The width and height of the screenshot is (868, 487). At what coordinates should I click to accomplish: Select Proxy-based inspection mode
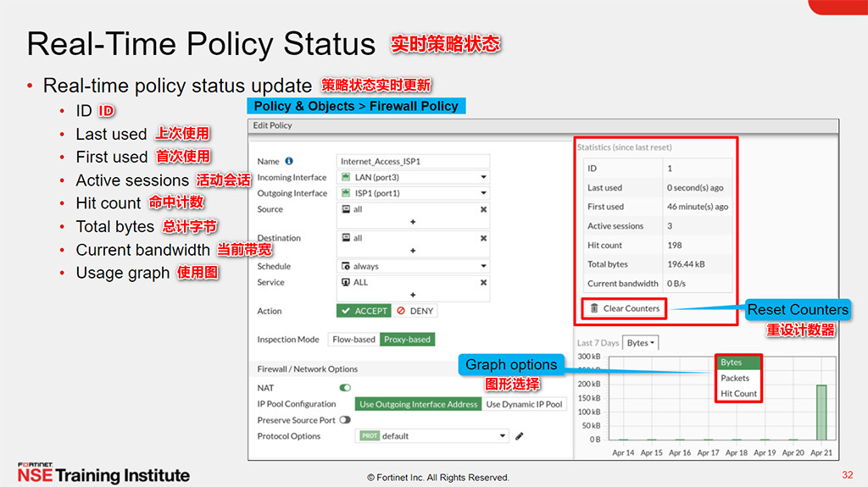point(408,340)
